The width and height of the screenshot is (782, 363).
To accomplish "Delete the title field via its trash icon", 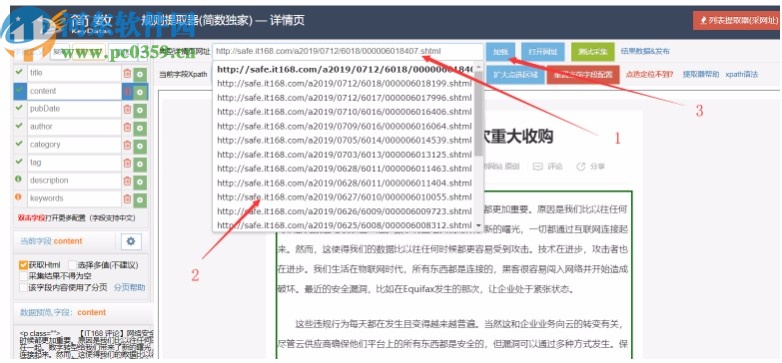I will pyautogui.click(x=127, y=73).
